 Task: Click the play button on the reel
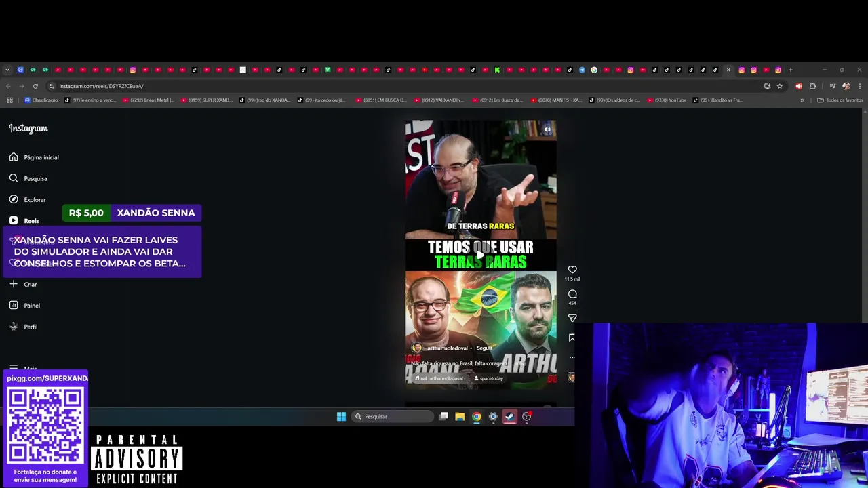coord(480,255)
